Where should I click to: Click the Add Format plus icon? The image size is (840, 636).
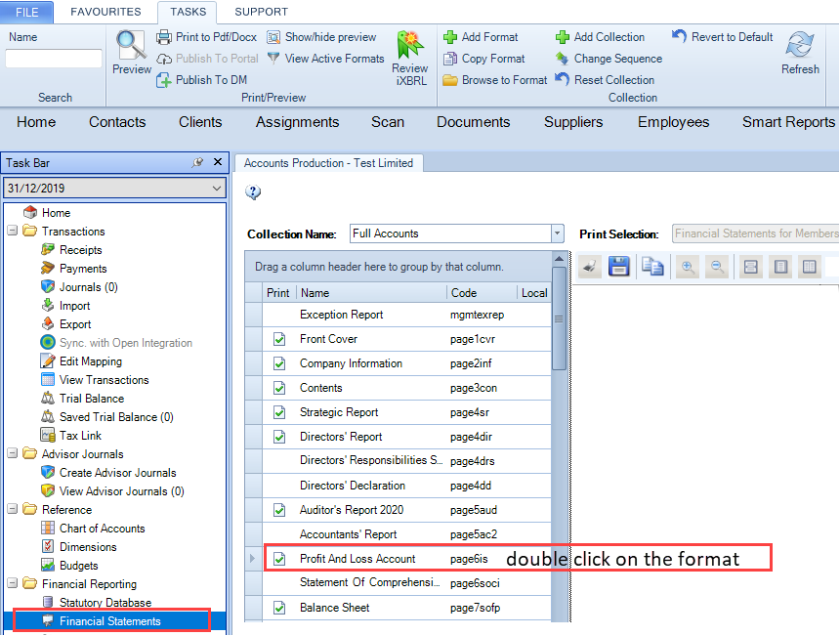[450, 37]
